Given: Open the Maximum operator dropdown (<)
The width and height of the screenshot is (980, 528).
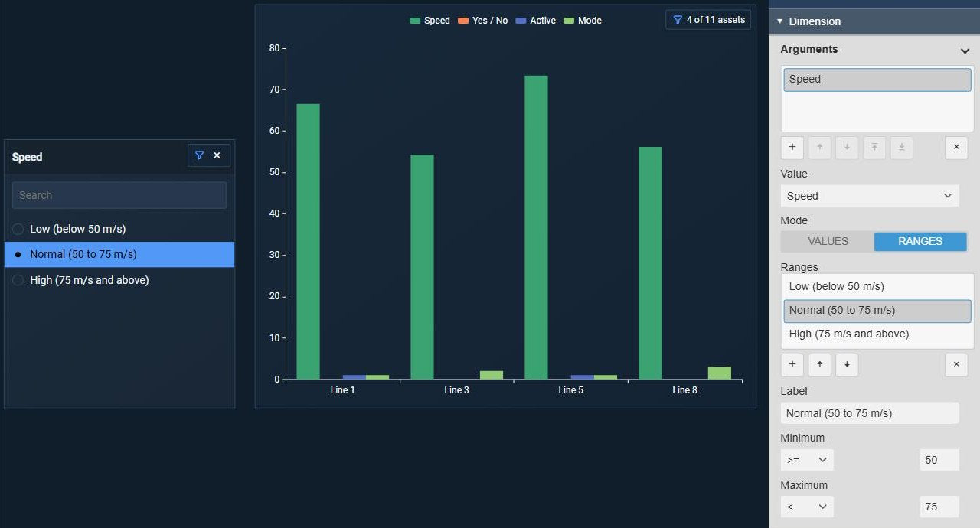Looking at the screenshot, I should click(807, 507).
